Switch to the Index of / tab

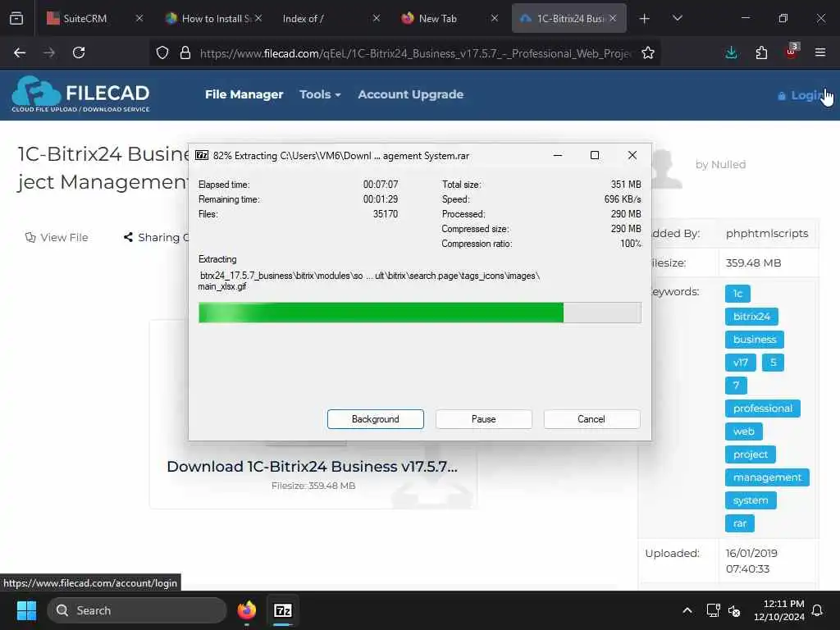(x=304, y=19)
